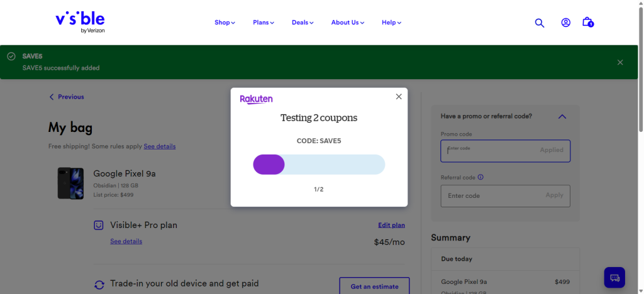Image resolution: width=644 pixels, height=294 pixels.
Task: Click the Edit plan link
Action: coord(391,225)
